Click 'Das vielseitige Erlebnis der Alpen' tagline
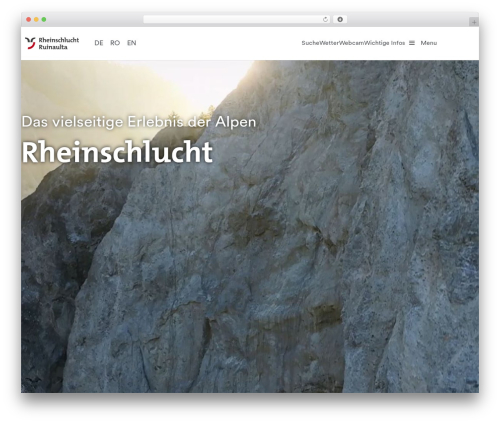Image resolution: width=500 pixels, height=423 pixels. click(139, 122)
